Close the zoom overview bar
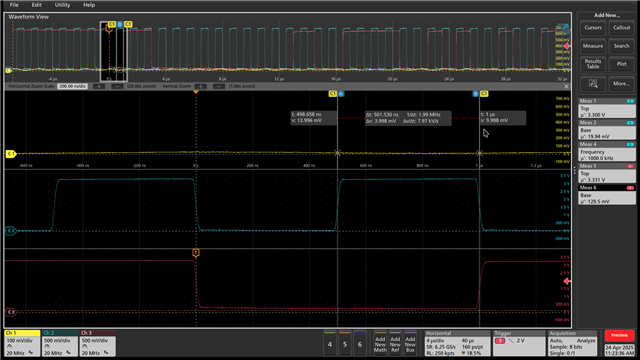 [566, 87]
